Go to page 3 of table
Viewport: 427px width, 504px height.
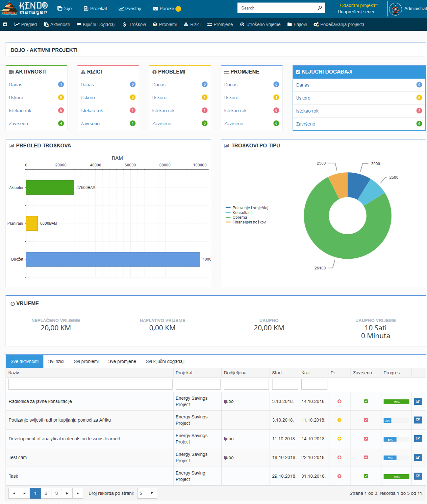tap(56, 493)
